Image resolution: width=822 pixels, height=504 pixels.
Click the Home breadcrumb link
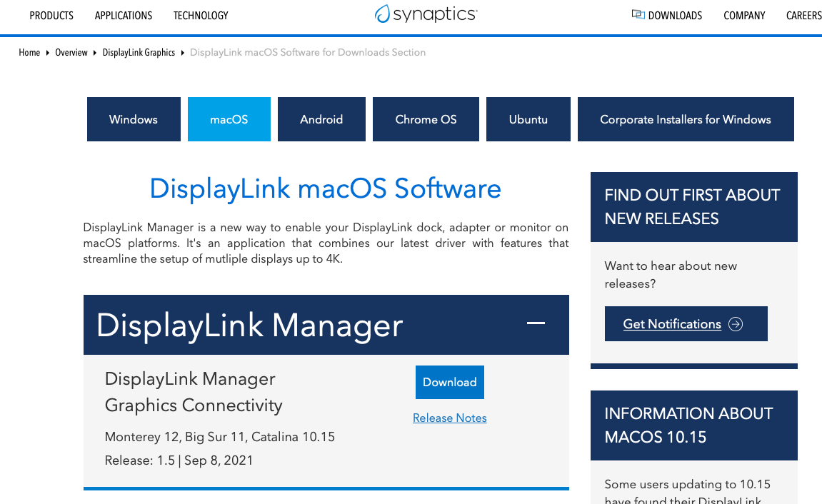click(29, 52)
